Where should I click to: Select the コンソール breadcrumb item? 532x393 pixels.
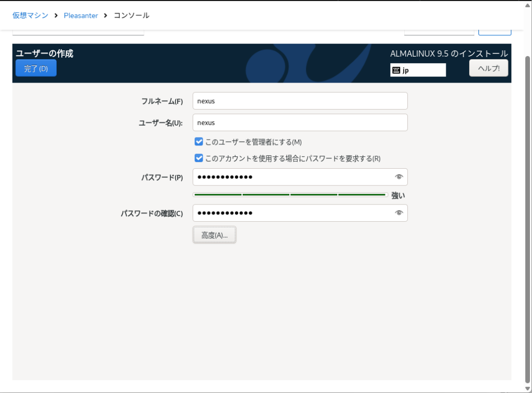pos(131,16)
